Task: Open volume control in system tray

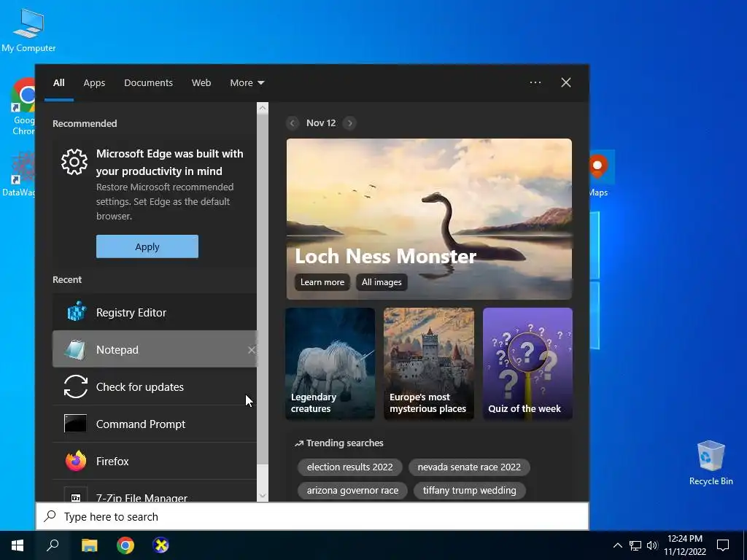Action: pos(652,545)
